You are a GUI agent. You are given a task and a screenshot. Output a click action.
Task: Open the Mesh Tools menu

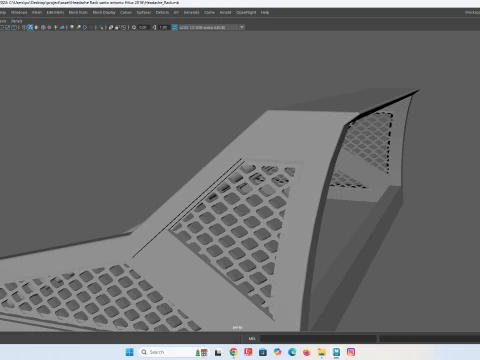point(78,12)
